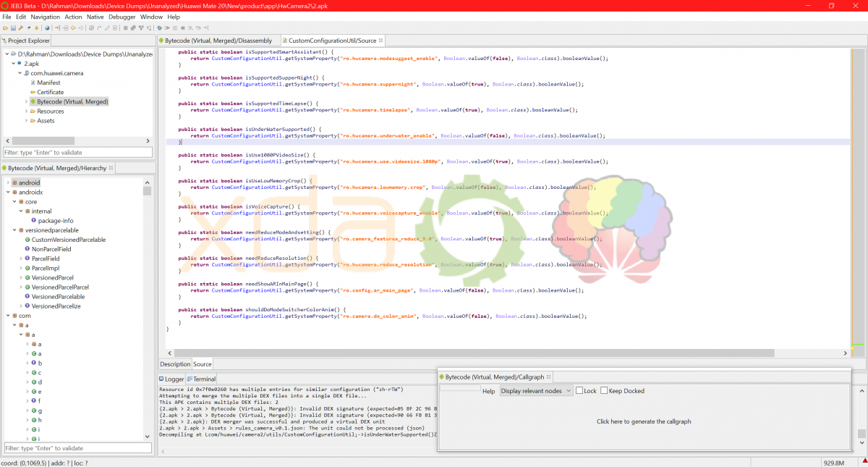Collapse the versionedparcelable package node

point(14,230)
